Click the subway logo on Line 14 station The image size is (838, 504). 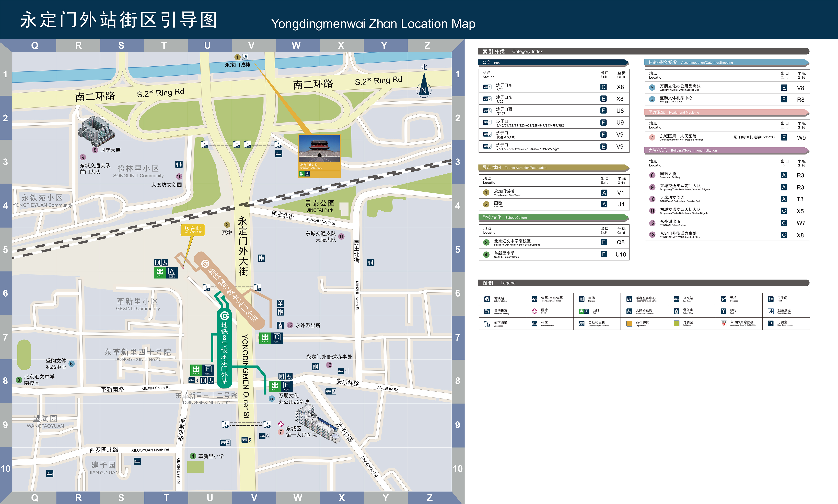click(x=205, y=263)
